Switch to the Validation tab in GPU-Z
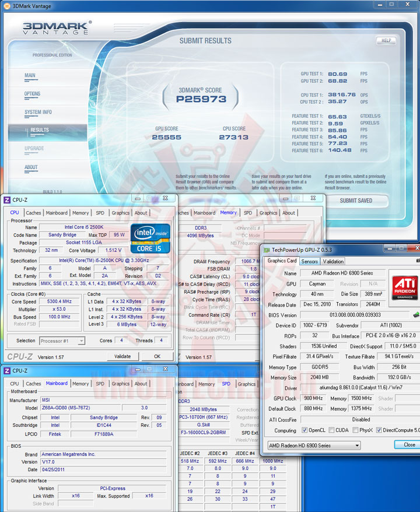The width and height of the screenshot is (420, 512). [333, 261]
